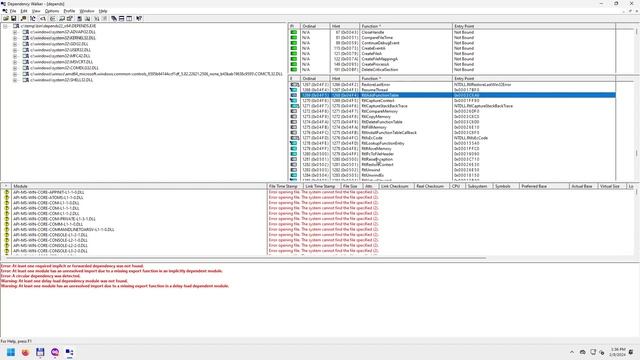Click the module icon of ADVAPI32.DLL

26,32
